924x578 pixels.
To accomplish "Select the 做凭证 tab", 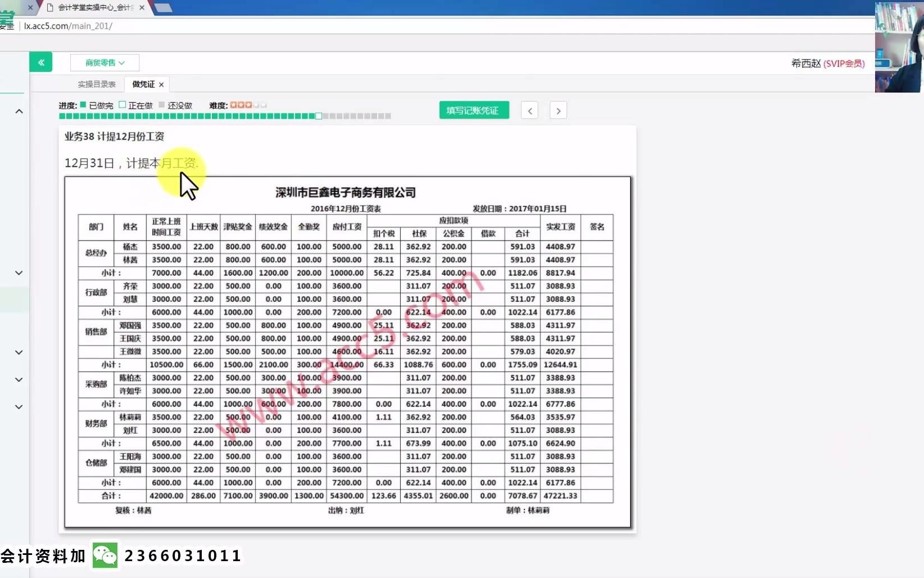I will tap(143, 84).
